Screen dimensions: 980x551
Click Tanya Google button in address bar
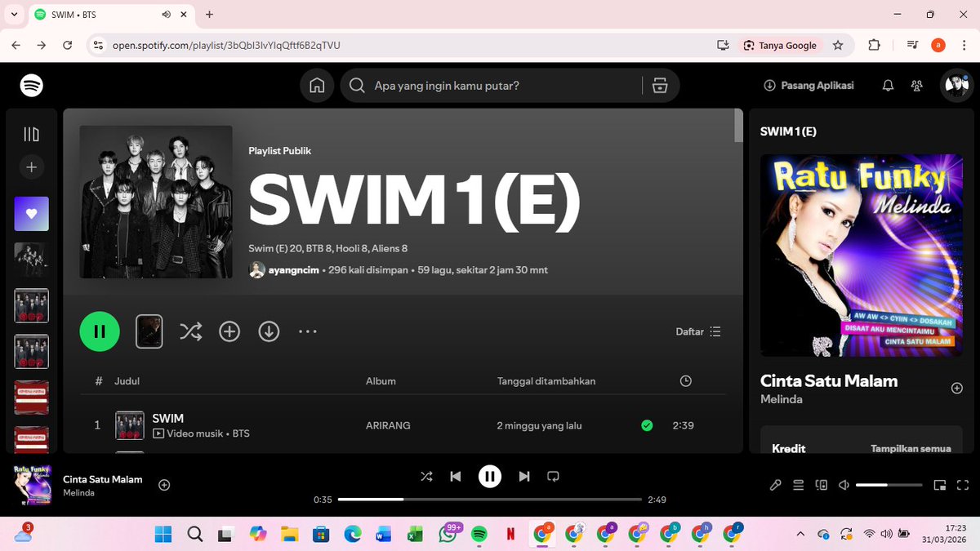point(780,46)
